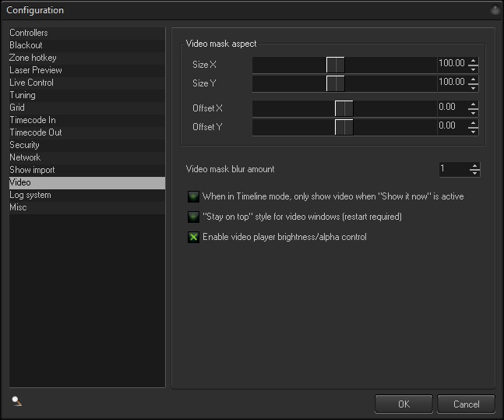Click the Size X slider handle
Viewport: 504px width, 420px height.
click(x=335, y=65)
